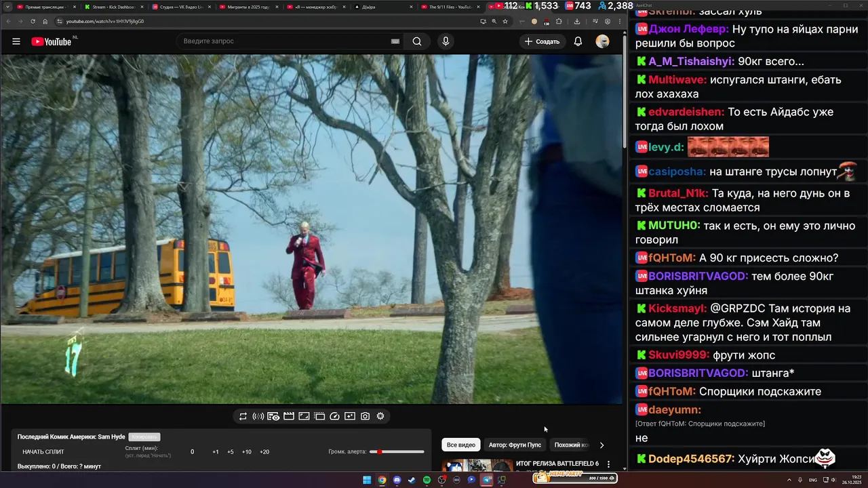Viewport: 868px width, 488px height.
Task: Open the on-screen keyboard in search box
Action: [395, 41]
